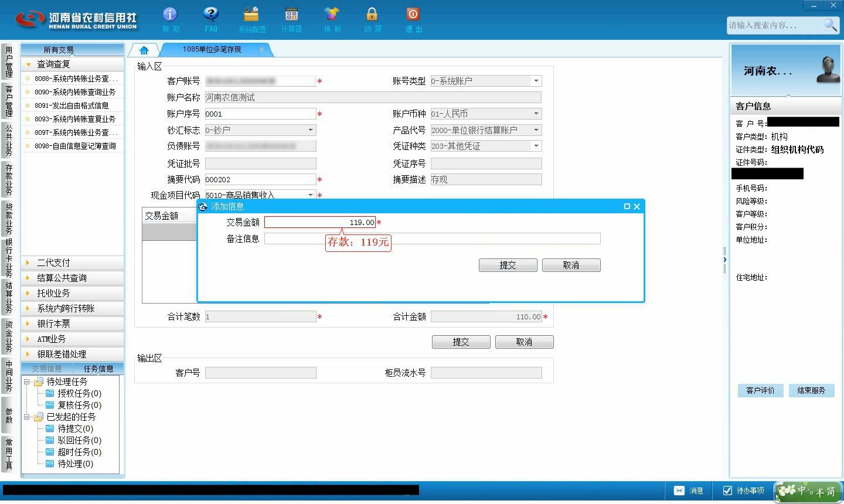Viewport: 844px width, 504px height.
Task: Click the 客户评价 button
Action: coord(760,390)
